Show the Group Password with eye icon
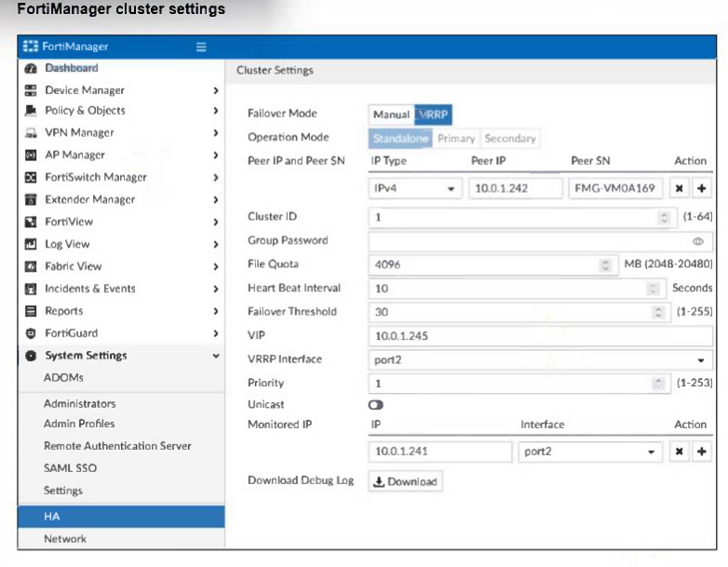This screenshot has width=728, height=567. coord(696,240)
